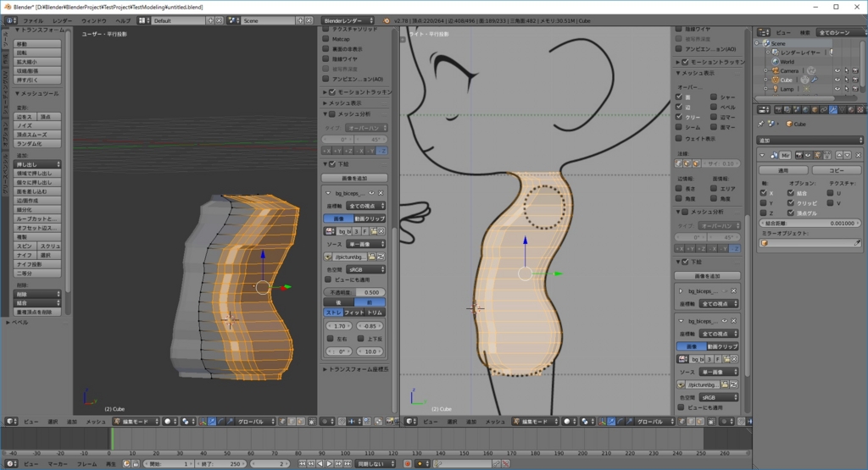The image size is (868, 470).
Task: Click the play animation button in timeline
Action: (x=330, y=464)
